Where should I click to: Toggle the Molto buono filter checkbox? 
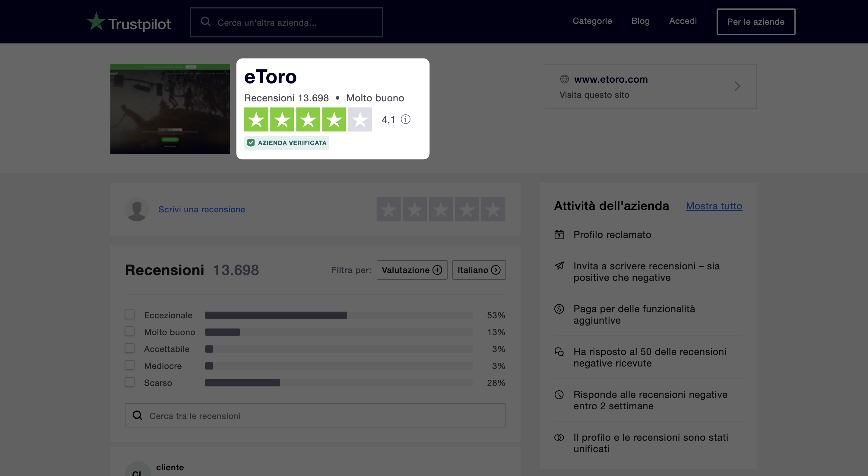tap(130, 332)
